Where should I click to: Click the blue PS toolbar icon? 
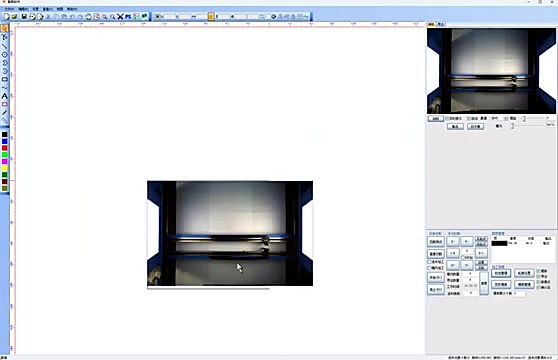128,16
